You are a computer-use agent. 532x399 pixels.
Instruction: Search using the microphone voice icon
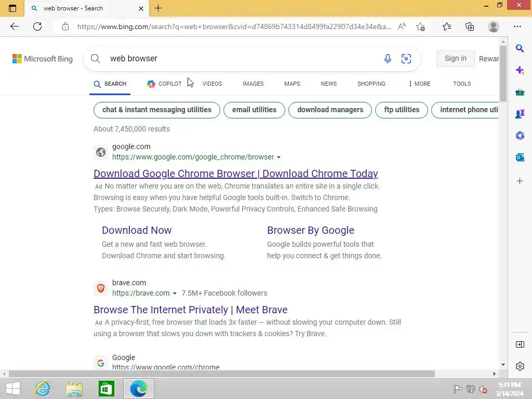point(388,59)
